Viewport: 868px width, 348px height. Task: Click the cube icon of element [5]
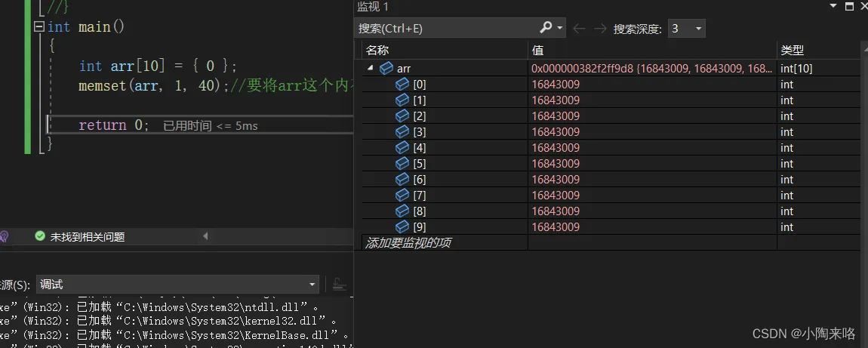tap(402, 164)
